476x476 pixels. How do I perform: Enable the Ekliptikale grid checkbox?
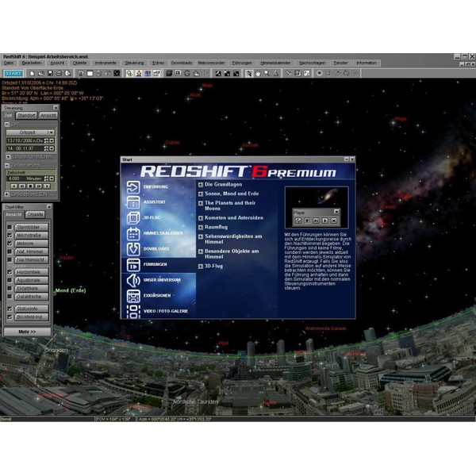tap(10, 289)
